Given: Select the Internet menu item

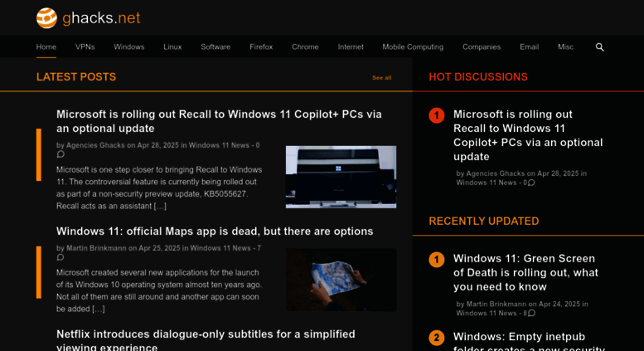Looking at the screenshot, I should pyautogui.click(x=351, y=46).
